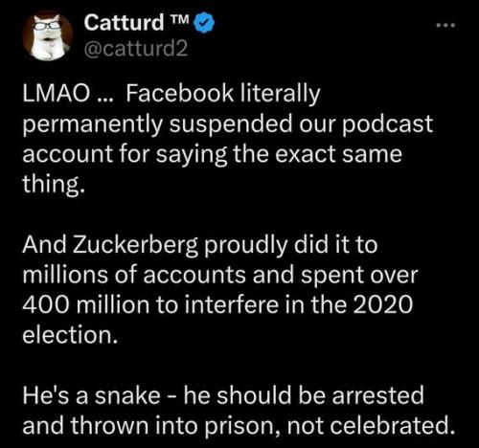
Task: Click the word 'thing.' ending first paragraph
Action: [x=54, y=184]
